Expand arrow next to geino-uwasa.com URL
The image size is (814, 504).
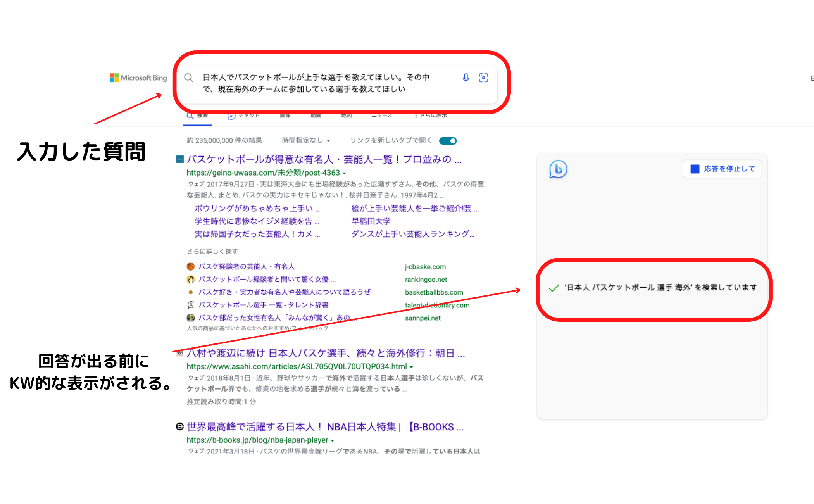click(x=344, y=173)
